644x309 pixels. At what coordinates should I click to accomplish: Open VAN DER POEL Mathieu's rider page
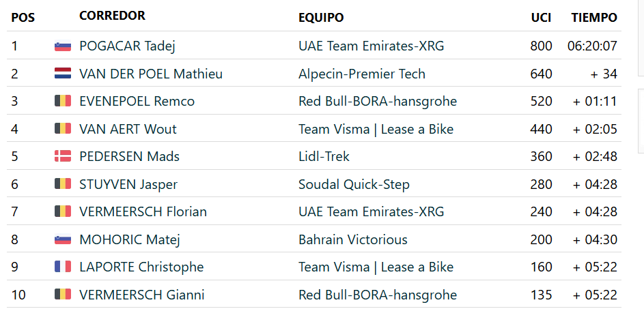click(x=150, y=74)
